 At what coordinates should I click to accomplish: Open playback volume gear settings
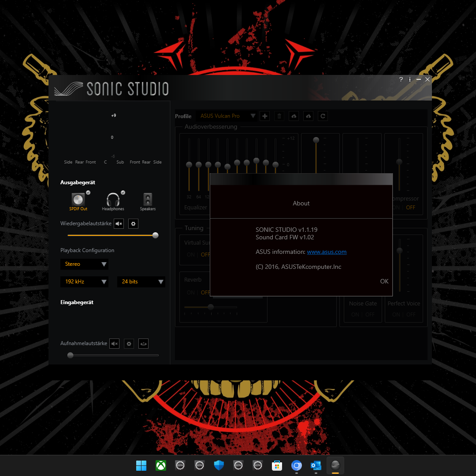(x=133, y=224)
